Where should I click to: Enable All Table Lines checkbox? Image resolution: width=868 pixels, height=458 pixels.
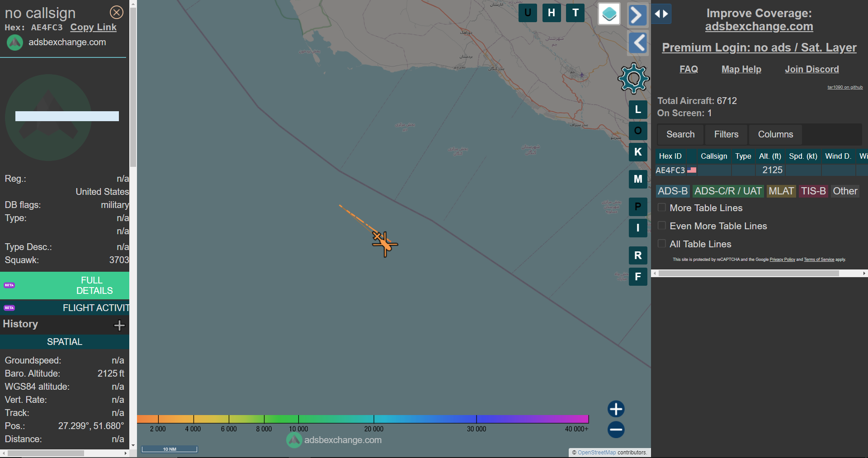coord(662,244)
